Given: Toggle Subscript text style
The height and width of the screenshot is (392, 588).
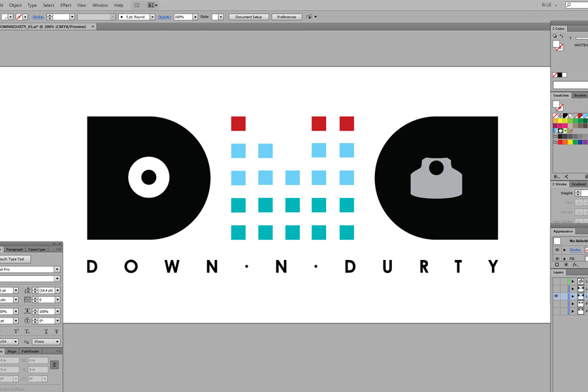Looking at the screenshot, I should click(x=27, y=332).
